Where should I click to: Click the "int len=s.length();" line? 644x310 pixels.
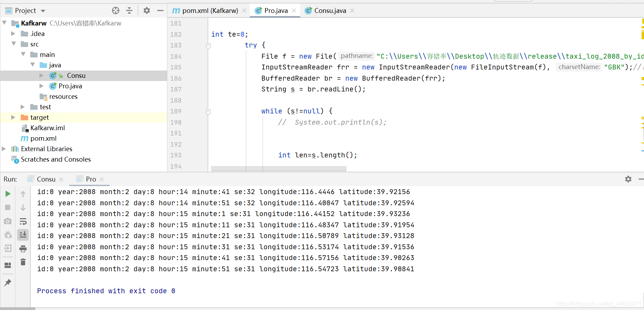(x=318, y=155)
